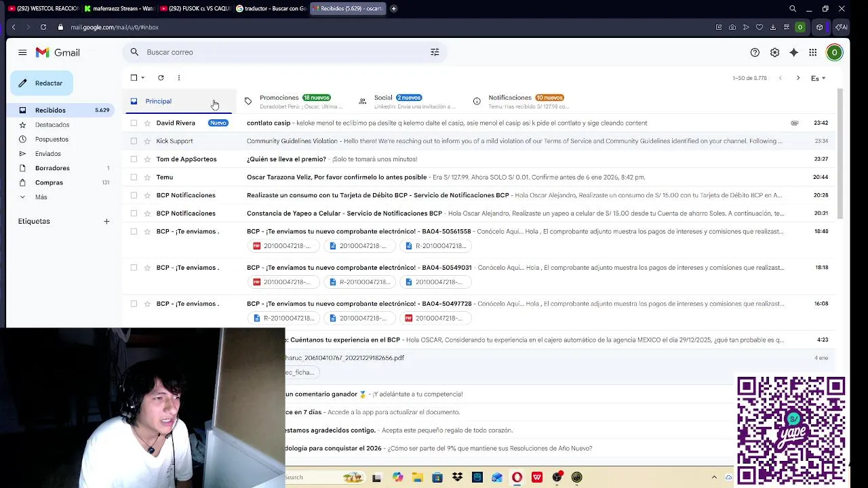Open Opera downloads icon
Screen dimensions: 868x488
click(773, 27)
